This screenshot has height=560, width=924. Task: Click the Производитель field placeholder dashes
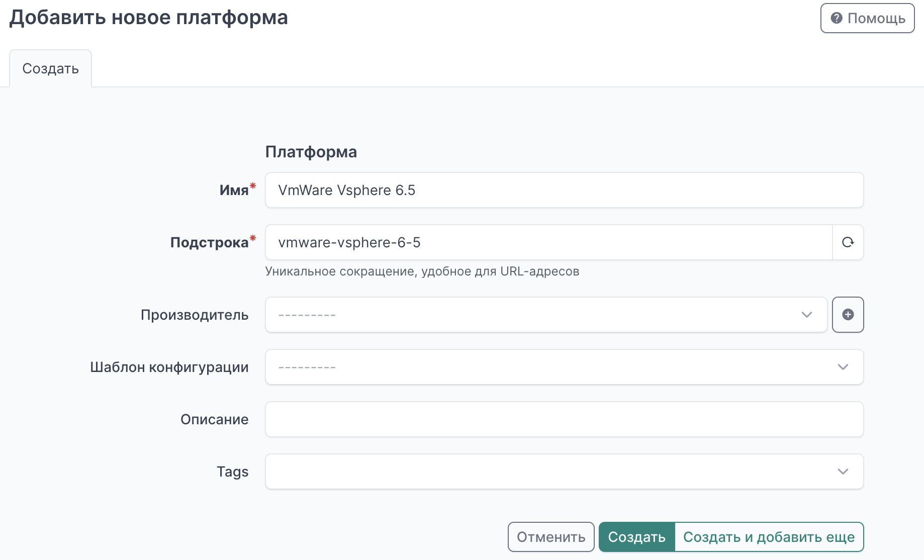307,315
